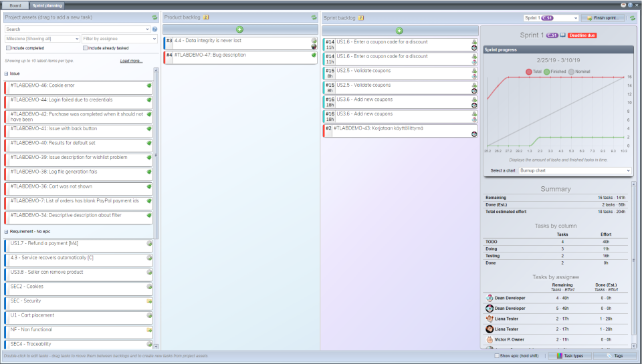642x364 pixels.
Task: Click folder icon on SEC - Security row
Action: [149, 301]
